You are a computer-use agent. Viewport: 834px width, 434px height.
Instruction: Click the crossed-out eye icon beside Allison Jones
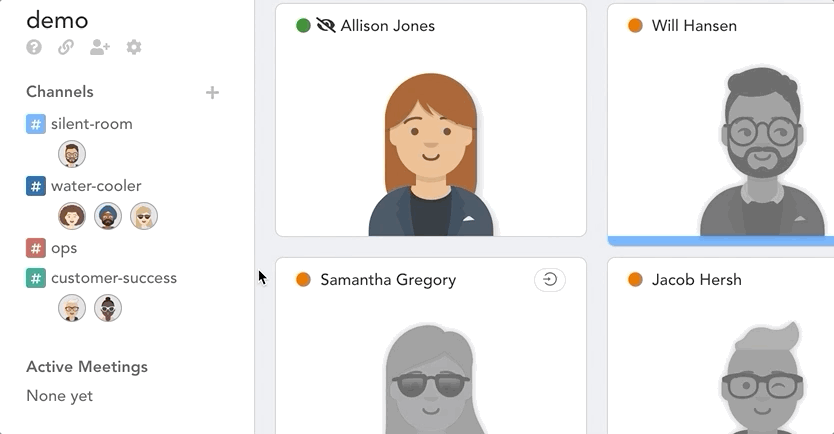326,26
